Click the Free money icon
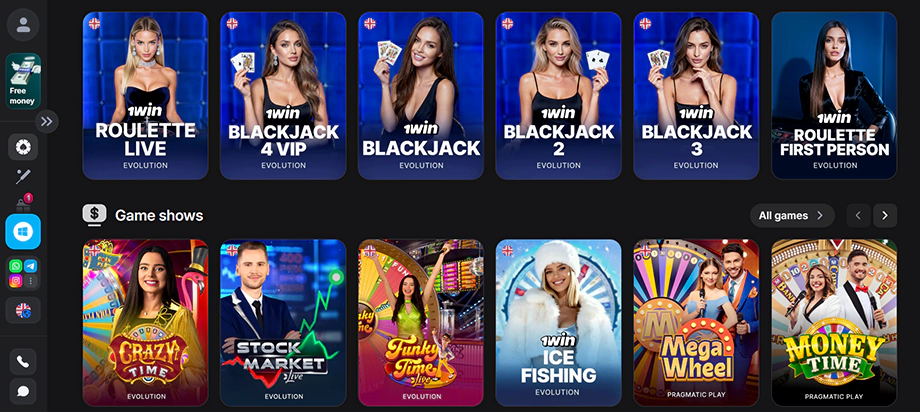 pos(23,81)
